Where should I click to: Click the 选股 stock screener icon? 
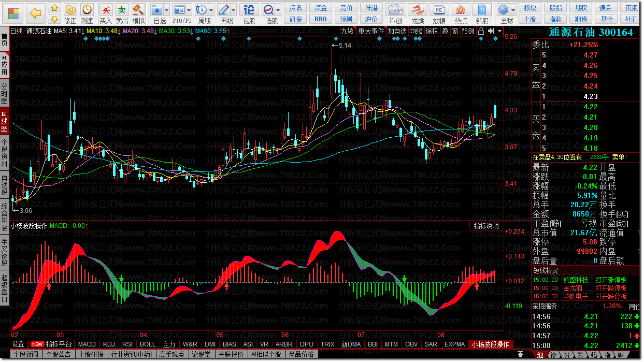[x=268, y=9]
